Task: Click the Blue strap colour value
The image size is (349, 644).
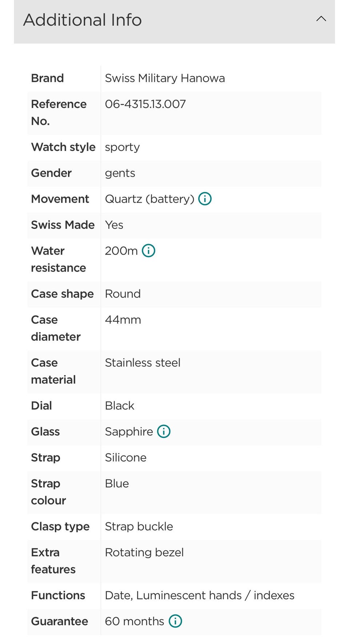Action: point(117,484)
